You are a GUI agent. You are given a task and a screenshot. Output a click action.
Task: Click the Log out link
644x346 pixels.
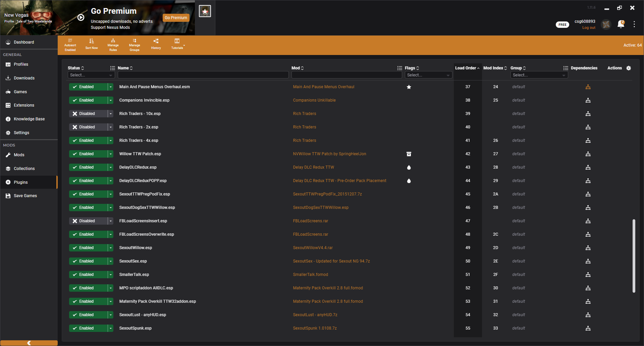589,28
